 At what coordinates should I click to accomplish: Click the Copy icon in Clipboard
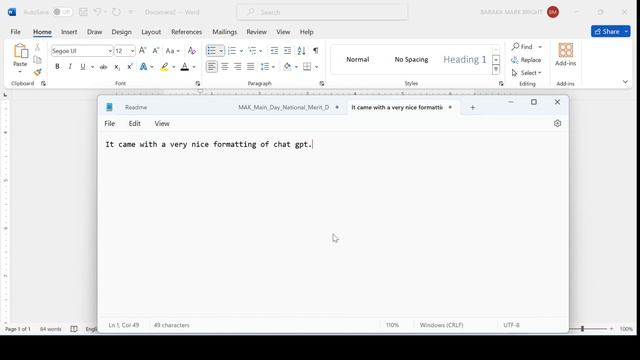pos(38,60)
